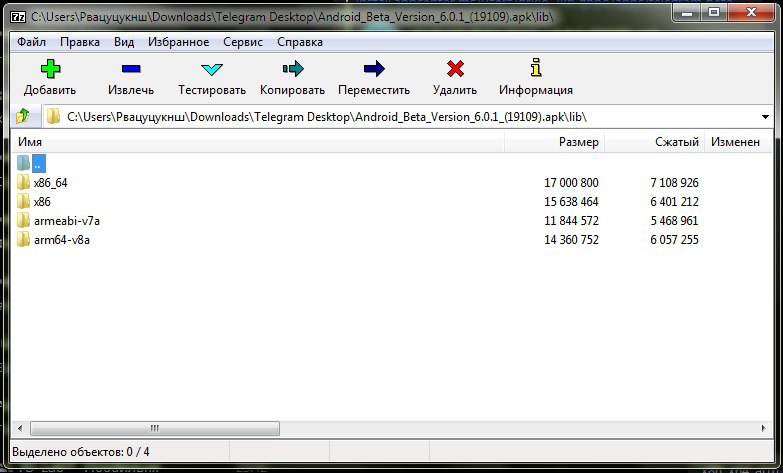Viewport: 783px width, 473px height.
Task: Sort by Размер column header
Action: (x=555, y=142)
